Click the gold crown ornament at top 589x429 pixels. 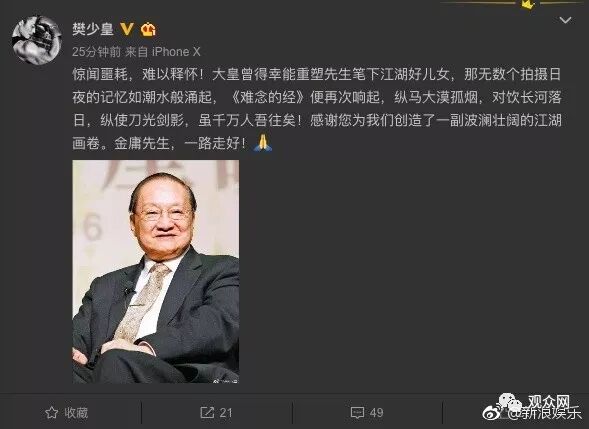(528, 5)
